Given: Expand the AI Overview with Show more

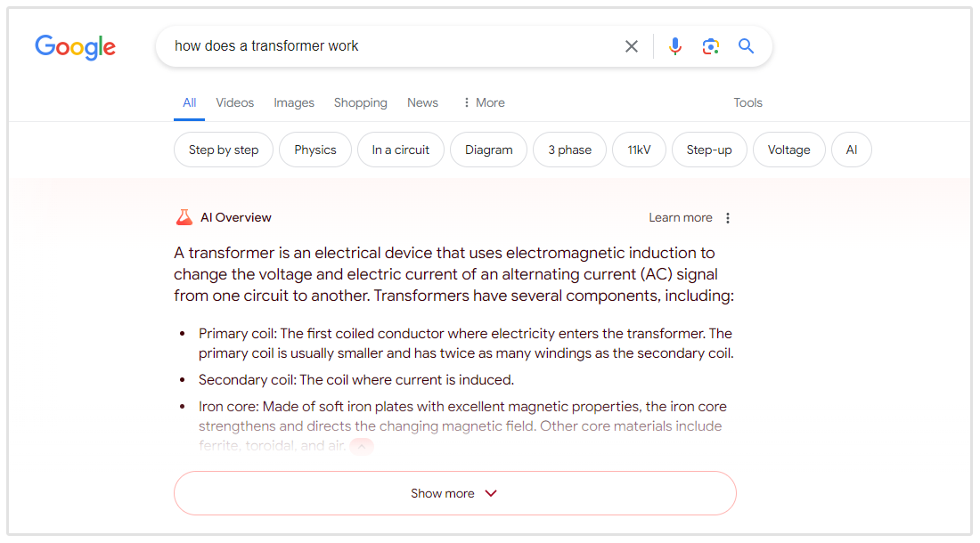Looking at the screenshot, I should [x=454, y=492].
